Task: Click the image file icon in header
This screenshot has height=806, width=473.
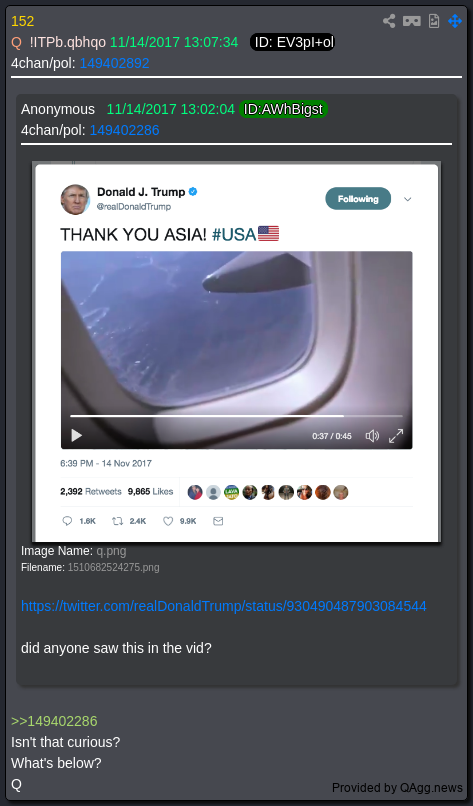Action: pyautogui.click(x=434, y=21)
